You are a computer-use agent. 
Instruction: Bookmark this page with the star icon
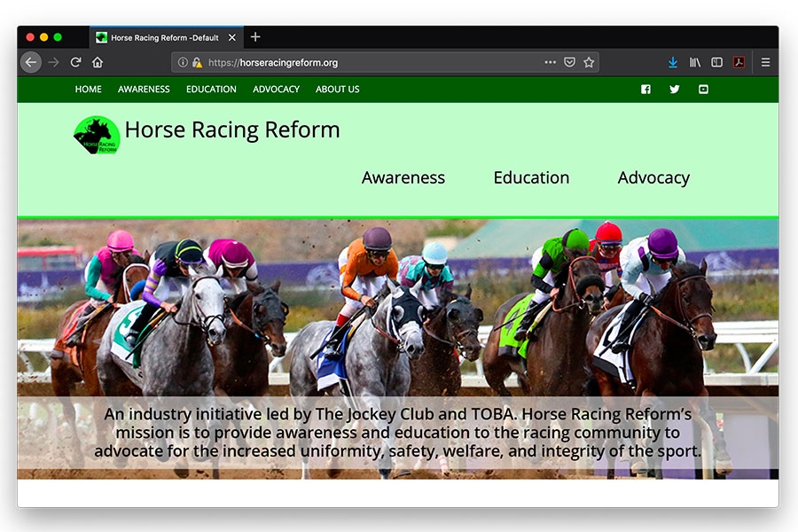pos(589,62)
